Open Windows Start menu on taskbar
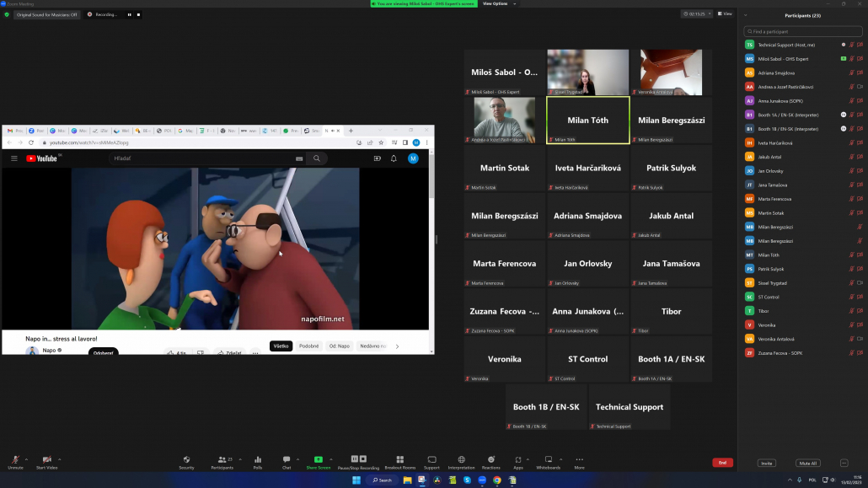The image size is (868, 488). point(356,480)
